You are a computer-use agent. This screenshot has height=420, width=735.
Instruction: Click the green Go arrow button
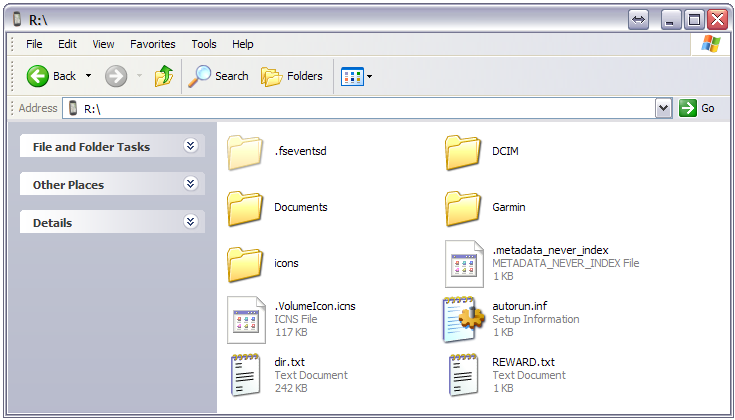688,108
